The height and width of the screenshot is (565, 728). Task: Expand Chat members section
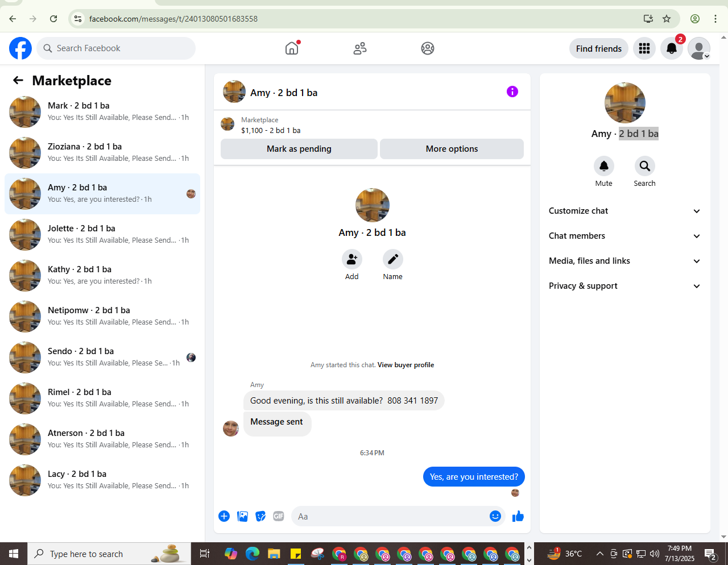pos(625,236)
